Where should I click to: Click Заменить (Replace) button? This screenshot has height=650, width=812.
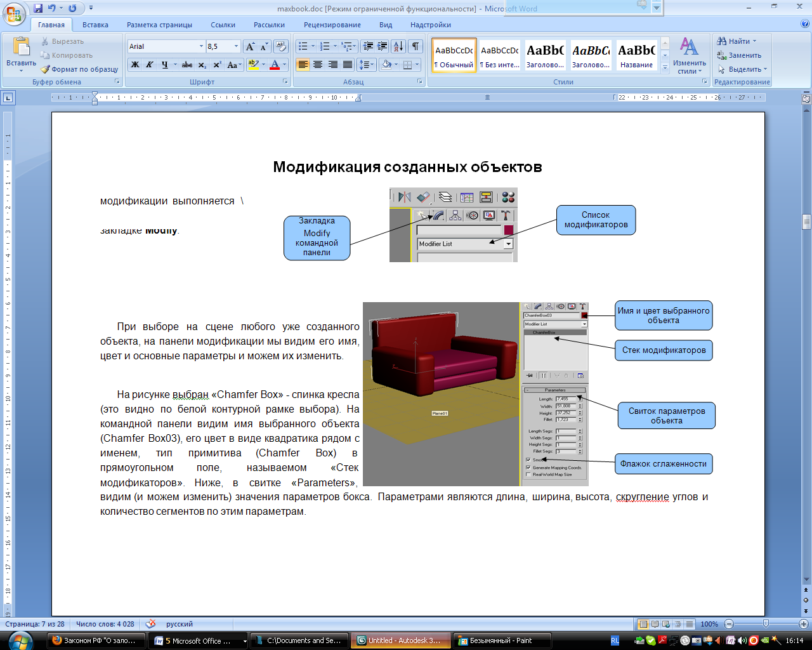(x=739, y=55)
